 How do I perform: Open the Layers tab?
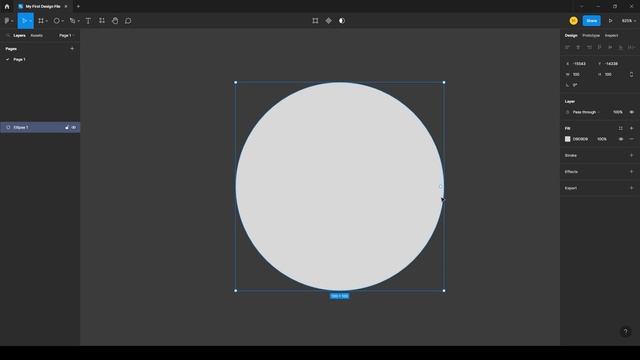[x=19, y=36]
